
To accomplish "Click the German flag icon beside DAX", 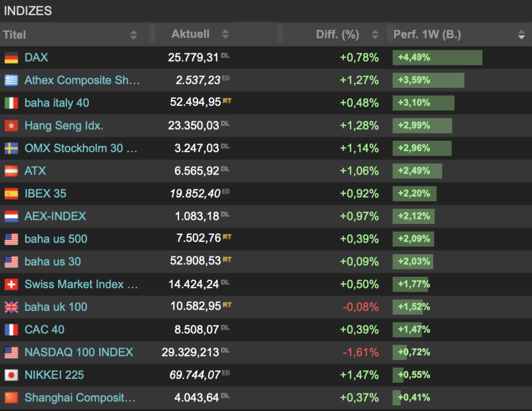I will pyautogui.click(x=11, y=58).
